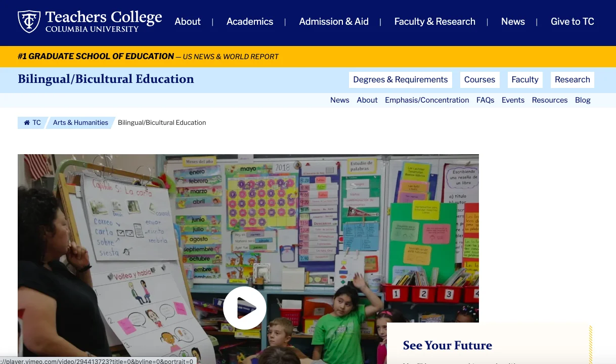Screen dimensions: 616x364
Task: Open Faculty & Research menu
Action: pos(435,22)
